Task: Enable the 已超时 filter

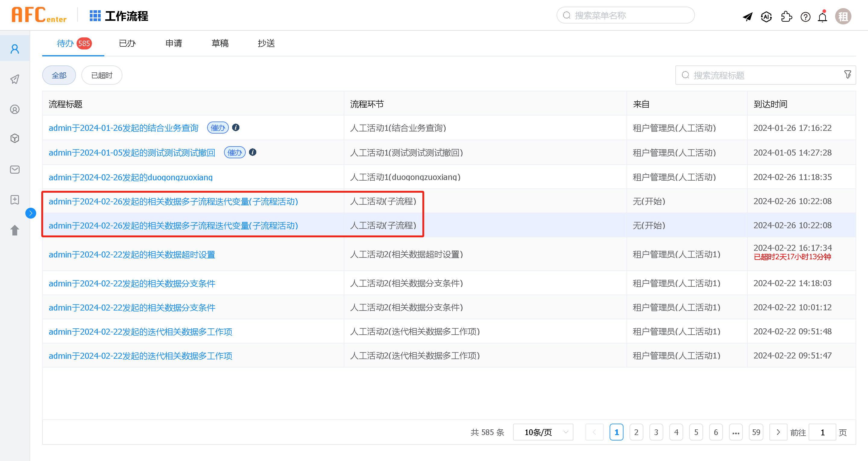Action: [x=101, y=75]
